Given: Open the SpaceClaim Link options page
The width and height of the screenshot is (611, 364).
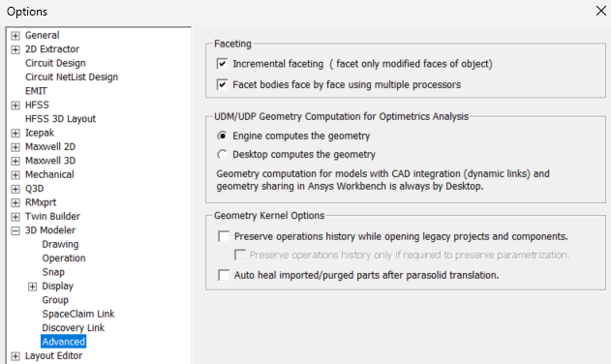Looking at the screenshot, I should click(x=78, y=314).
